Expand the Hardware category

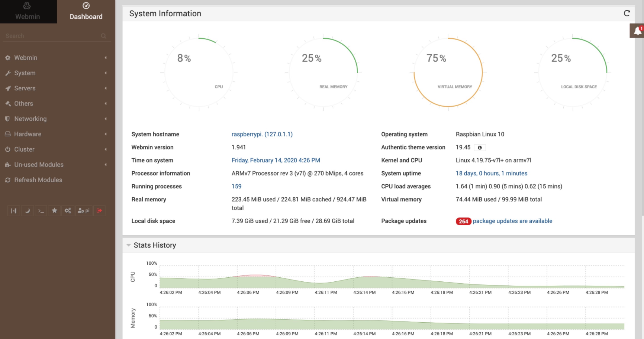pos(57,134)
